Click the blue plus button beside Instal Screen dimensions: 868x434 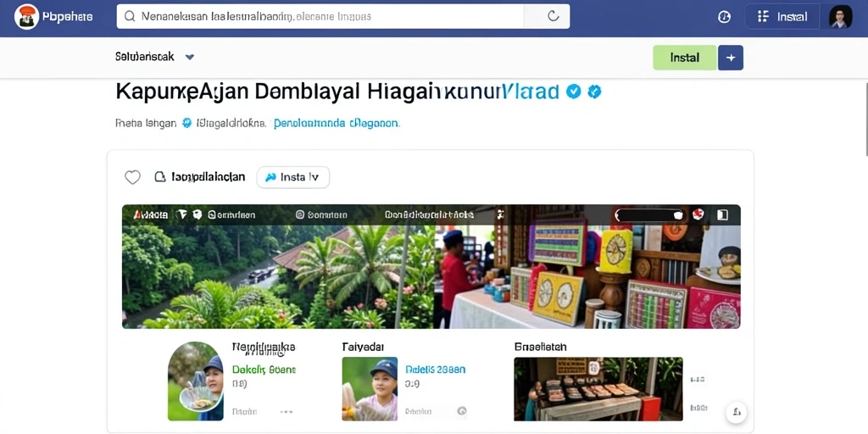tap(731, 58)
